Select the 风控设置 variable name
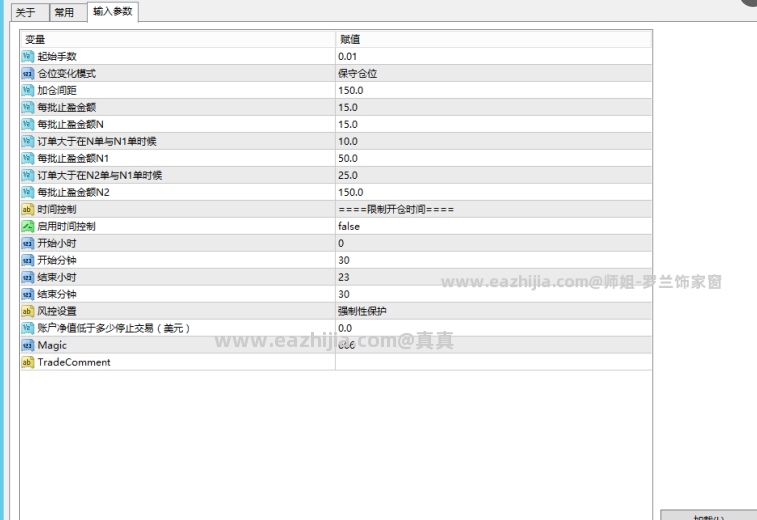 pos(57,311)
